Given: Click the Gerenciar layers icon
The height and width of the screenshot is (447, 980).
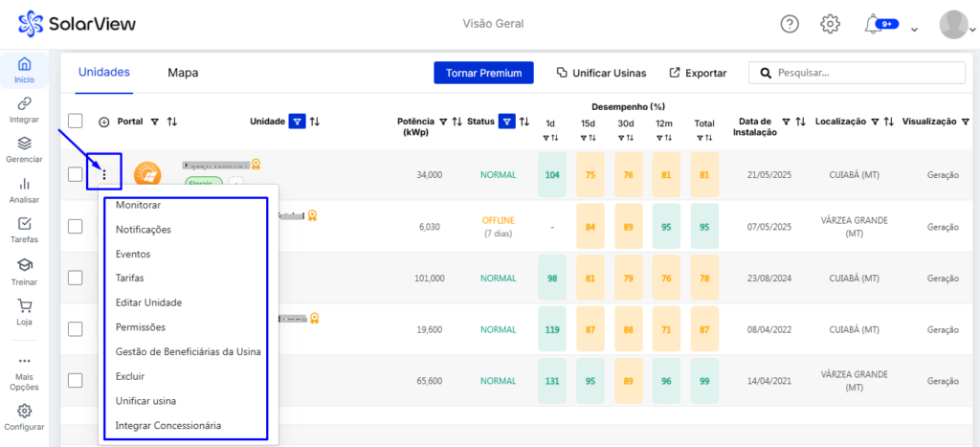Looking at the screenshot, I should coord(24,144).
